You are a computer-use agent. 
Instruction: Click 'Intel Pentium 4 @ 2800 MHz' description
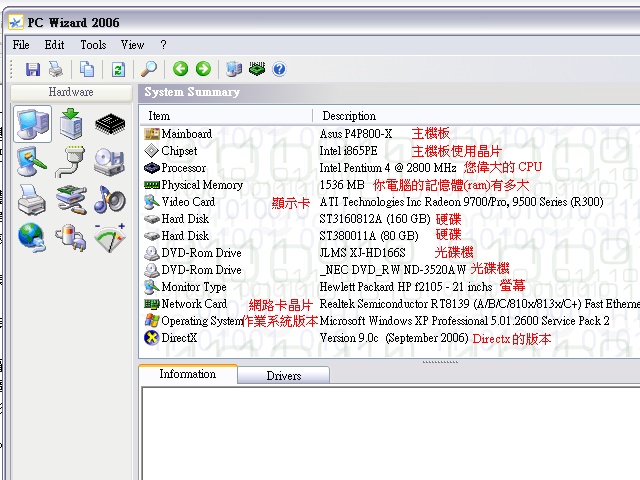pyautogui.click(x=388, y=168)
